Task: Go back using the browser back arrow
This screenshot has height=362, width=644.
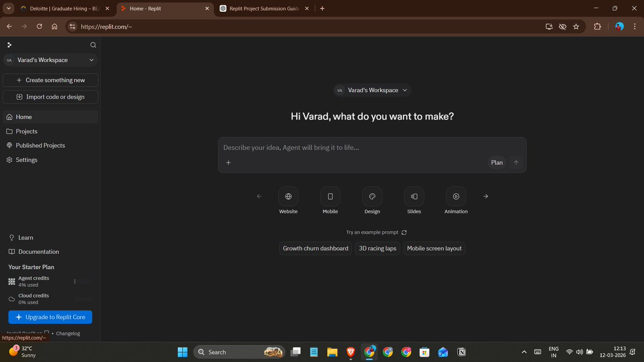Action: [9, 26]
